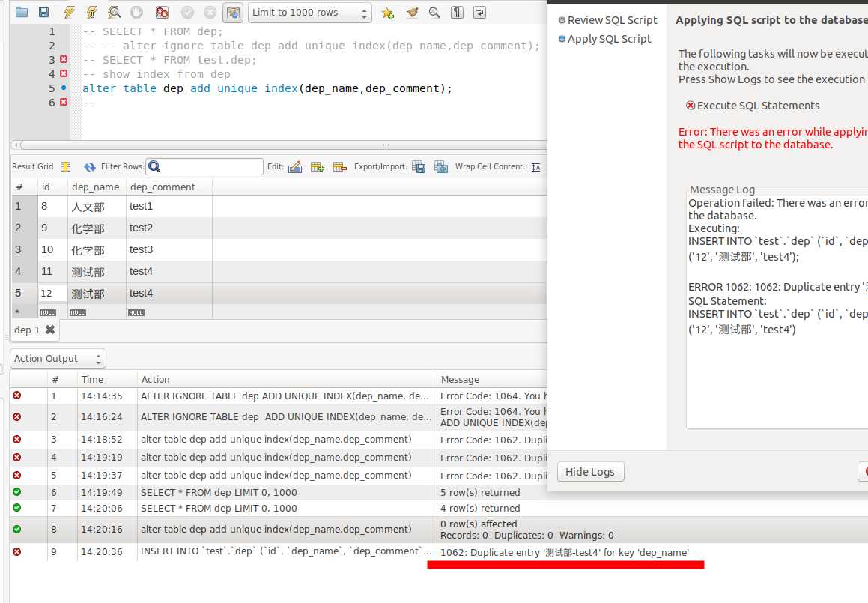Run EXPLAIN on current statement icon
Image resolution: width=868 pixels, height=603 pixels.
114,12
